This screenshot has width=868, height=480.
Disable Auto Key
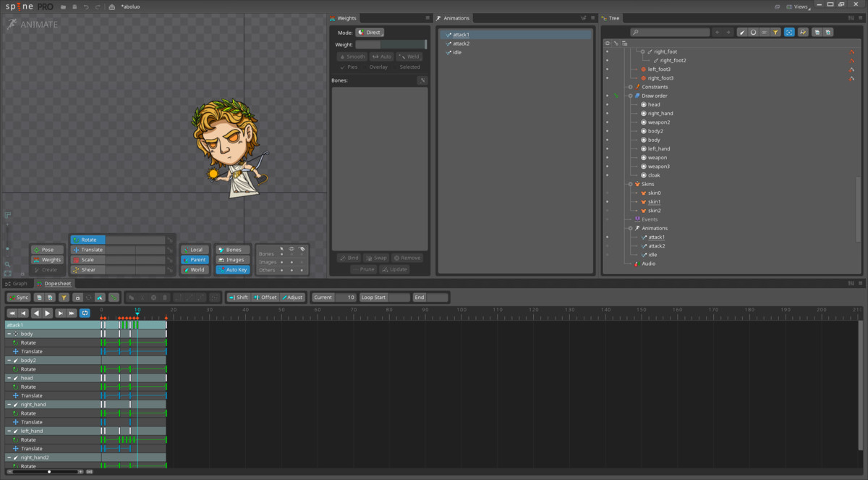tap(233, 270)
